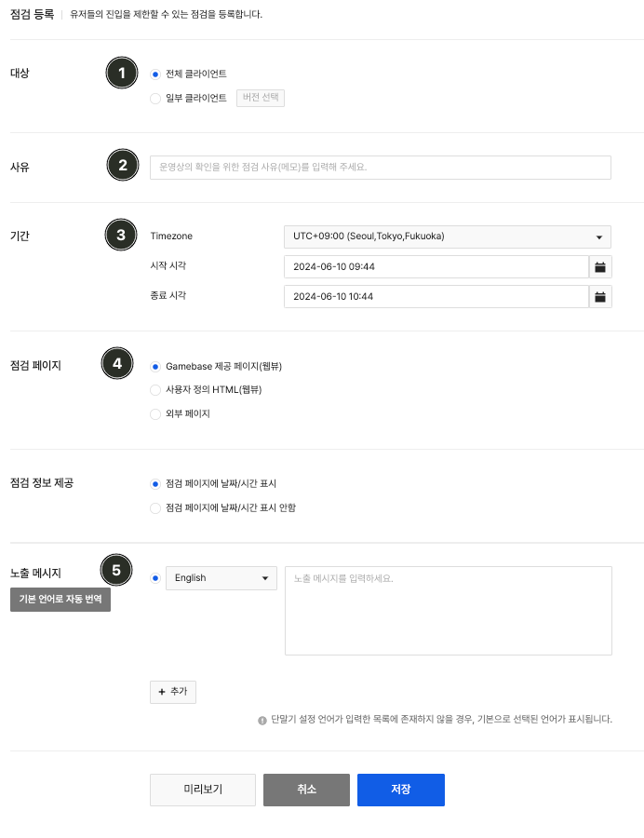Click numbered marker 2 next to 사유
644x838 pixels.
point(122,165)
